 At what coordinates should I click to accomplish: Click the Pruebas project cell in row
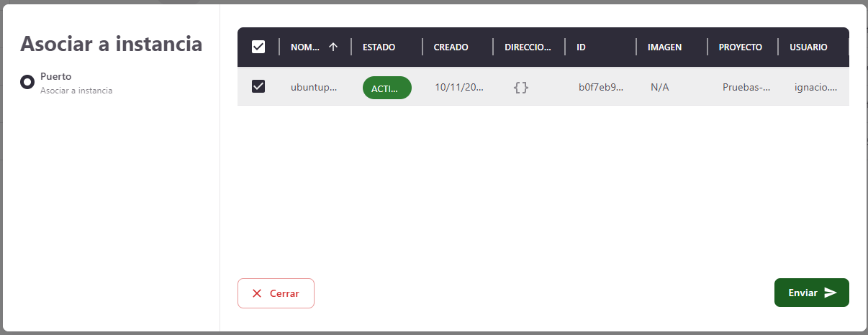click(x=746, y=88)
